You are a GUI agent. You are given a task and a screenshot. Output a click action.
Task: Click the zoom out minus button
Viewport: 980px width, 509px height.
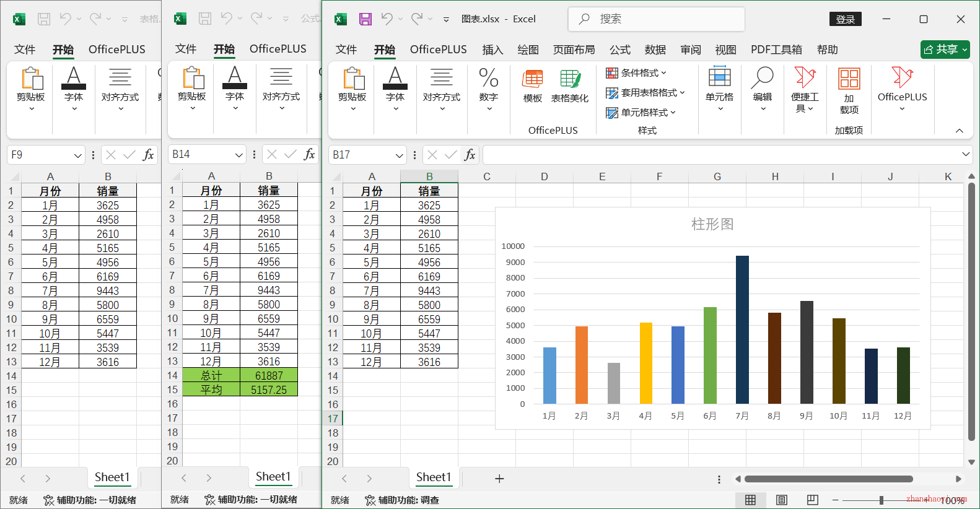pos(835,500)
